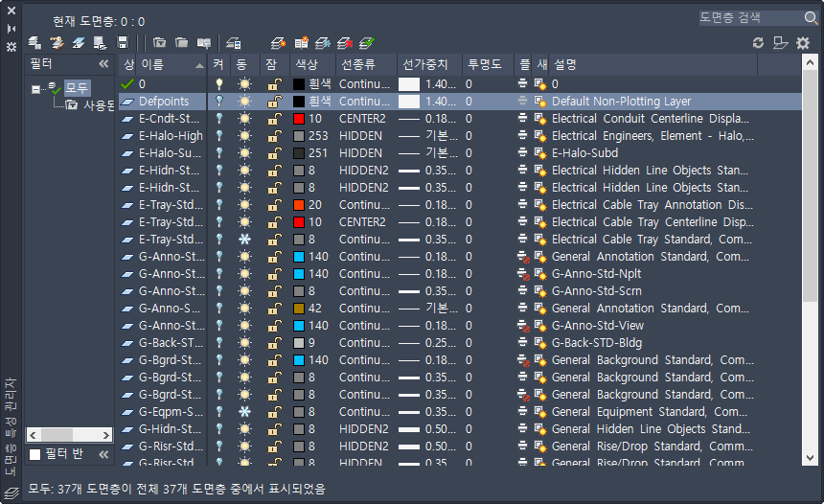Click the layers palette icon at bottom-left
Viewport: 824px width, 504px height.
11,493
